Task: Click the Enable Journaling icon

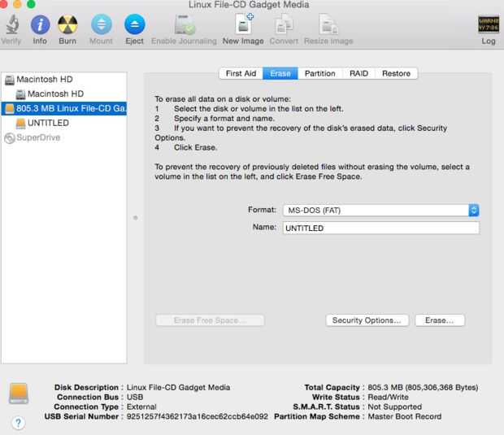Action: [185, 24]
